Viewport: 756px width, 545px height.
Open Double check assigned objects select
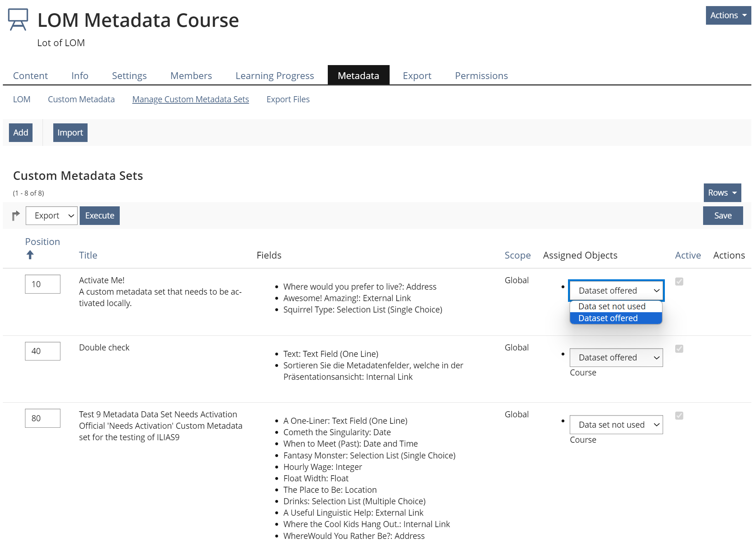point(616,358)
